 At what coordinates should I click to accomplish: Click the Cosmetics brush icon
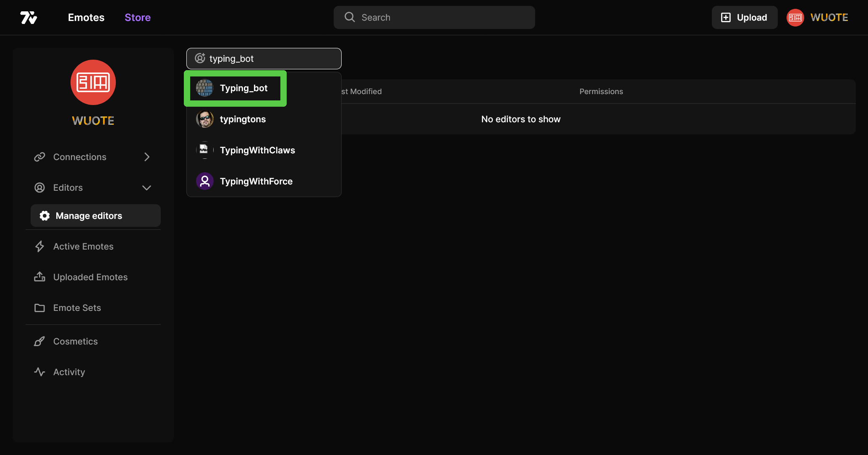(39, 342)
